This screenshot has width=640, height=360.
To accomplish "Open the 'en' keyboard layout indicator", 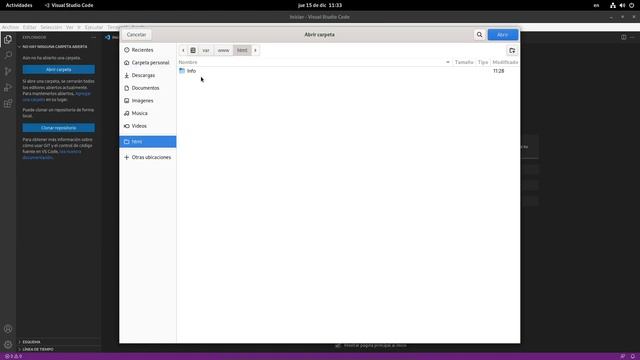I will [x=596, y=5].
